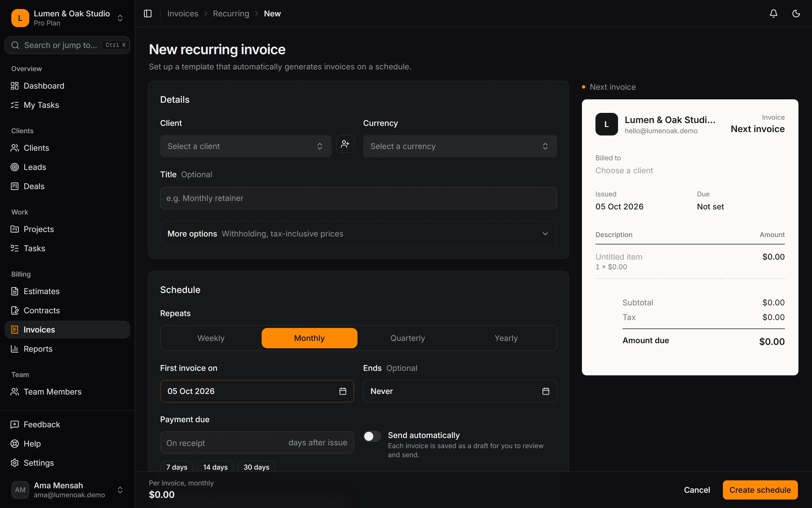Open the Ama Mensah account menu chevron
This screenshot has width=812, height=508.
pos(120,490)
